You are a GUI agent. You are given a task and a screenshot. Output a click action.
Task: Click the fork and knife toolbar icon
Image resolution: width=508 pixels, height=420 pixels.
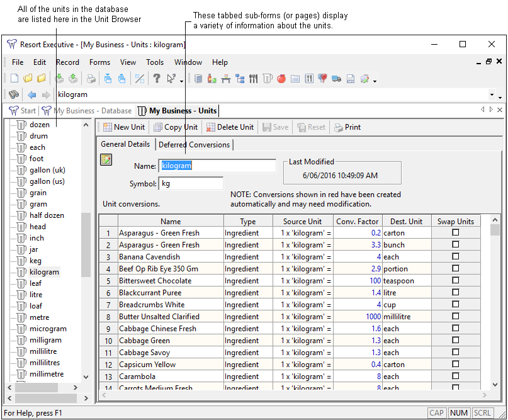(253, 79)
